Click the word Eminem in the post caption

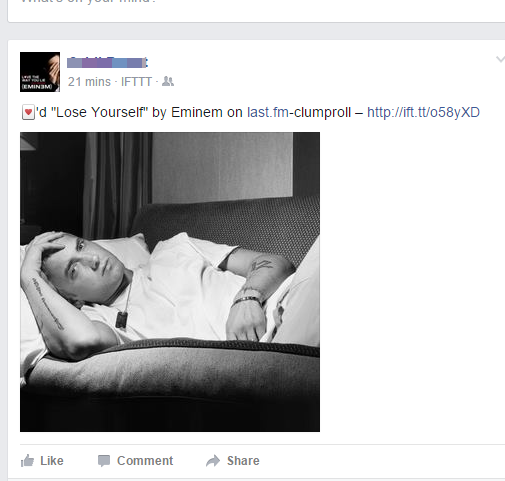click(x=197, y=112)
